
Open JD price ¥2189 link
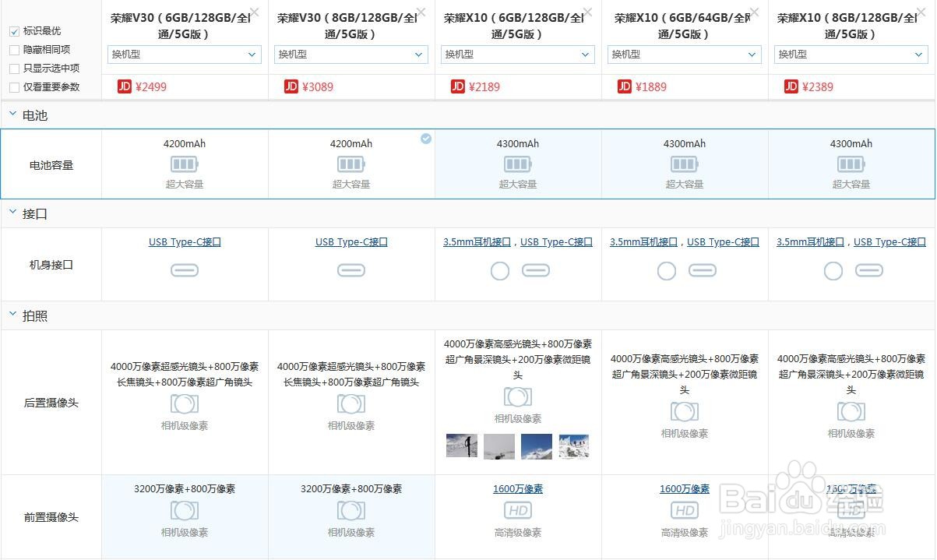point(484,87)
